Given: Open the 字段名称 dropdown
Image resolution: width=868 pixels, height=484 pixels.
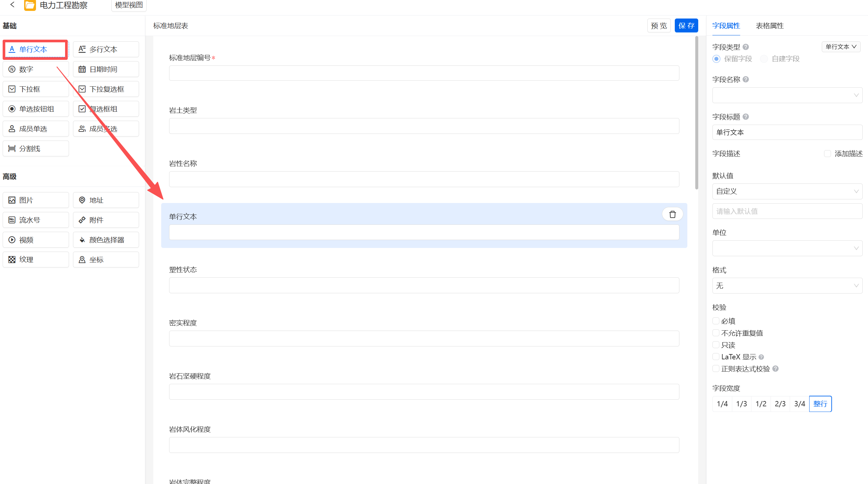Looking at the screenshot, I should (x=787, y=96).
